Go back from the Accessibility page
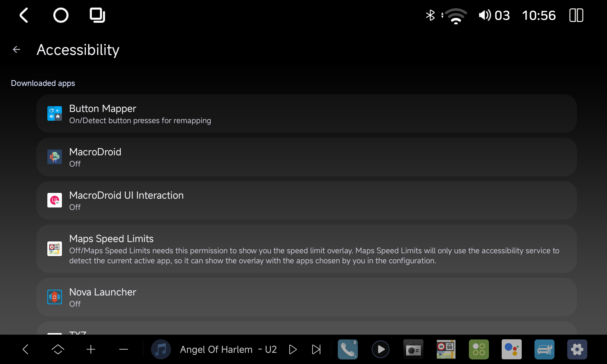Image resolution: width=607 pixels, height=364 pixels. point(17,49)
